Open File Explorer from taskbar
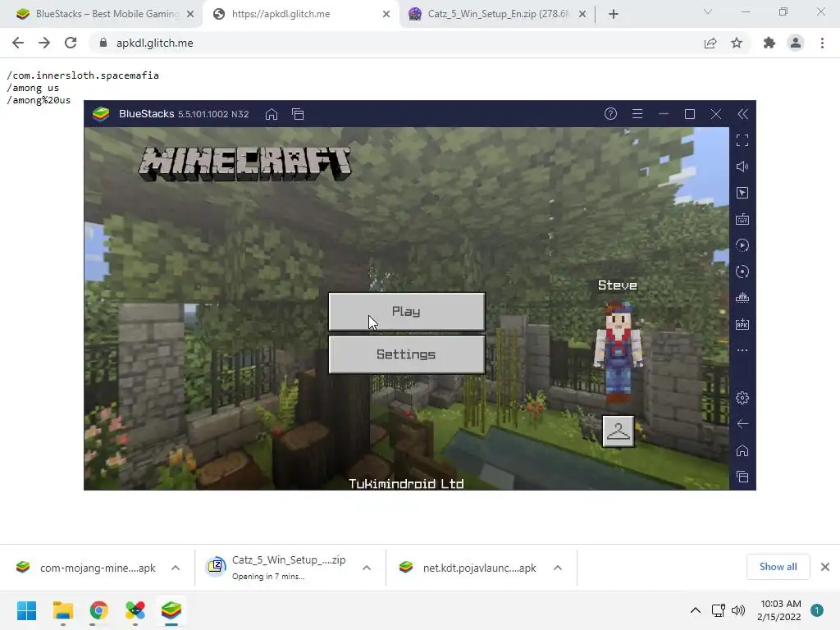 click(x=62, y=610)
